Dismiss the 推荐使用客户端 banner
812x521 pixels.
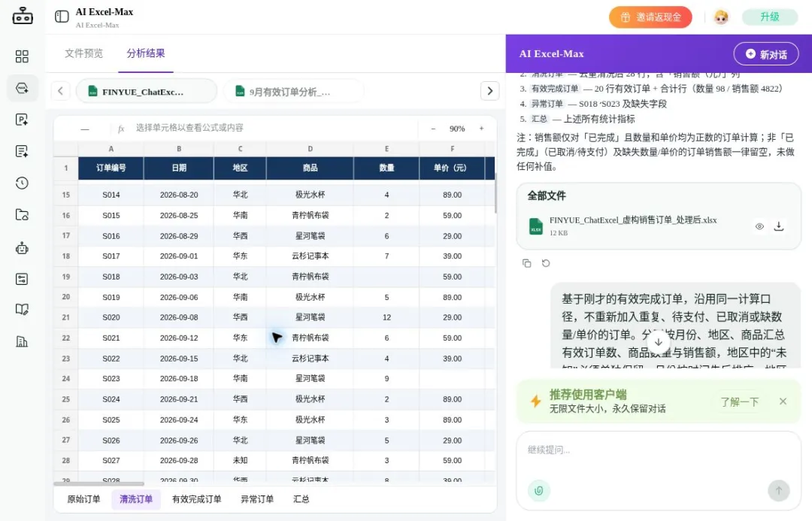(x=783, y=401)
